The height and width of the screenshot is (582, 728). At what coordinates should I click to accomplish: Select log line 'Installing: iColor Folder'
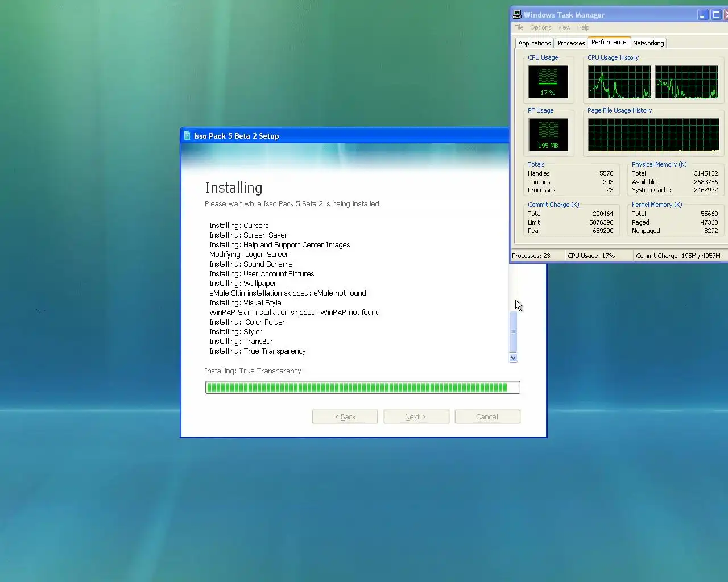247,322
